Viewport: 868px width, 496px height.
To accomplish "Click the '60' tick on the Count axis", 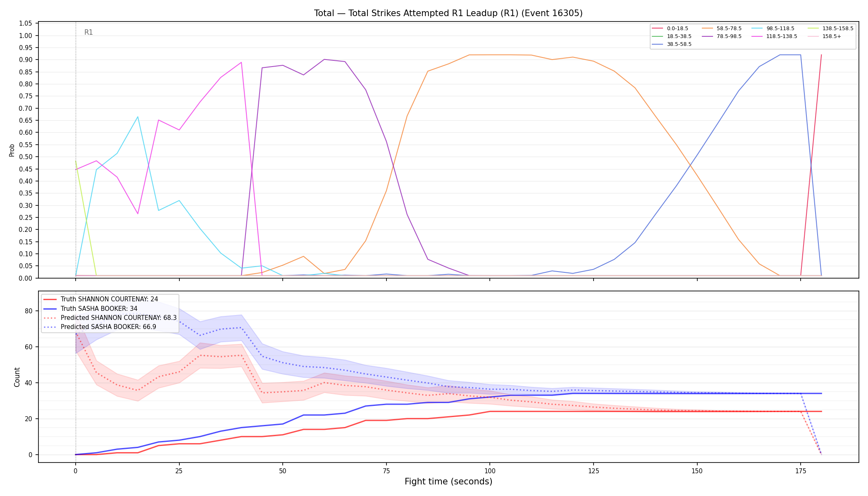I will pos(29,347).
